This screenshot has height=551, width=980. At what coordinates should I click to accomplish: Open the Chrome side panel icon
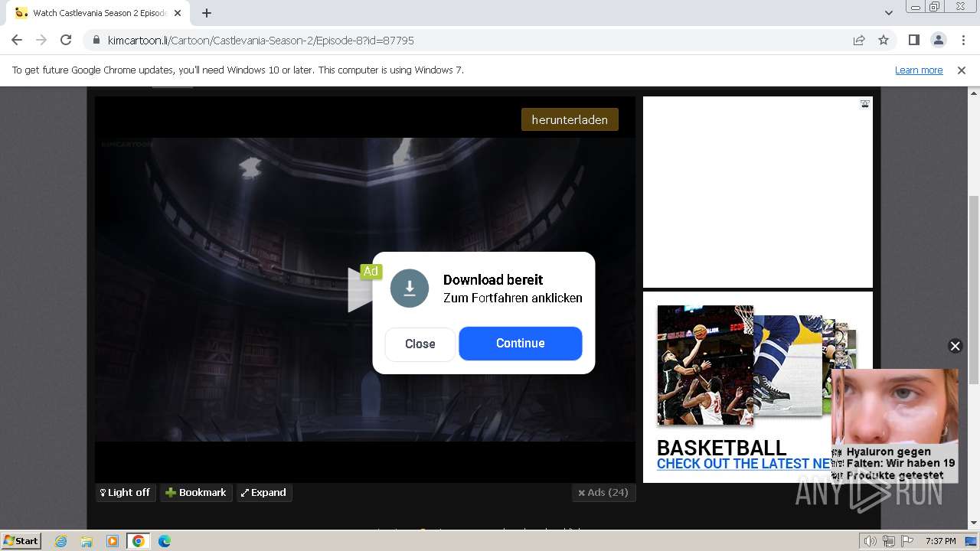coord(913,40)
